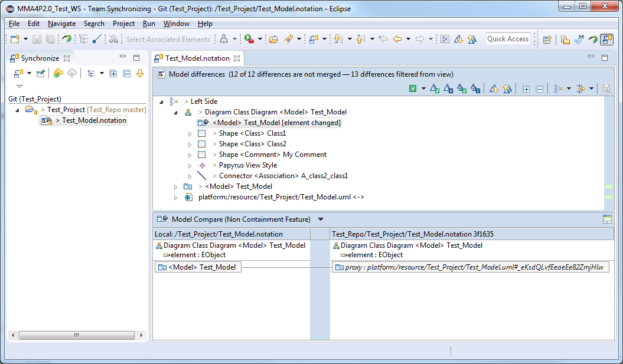Image resolution: width=623 pixels, height=364 pixels.
Task: Click the Quick Access field
Action: [508, 39]
